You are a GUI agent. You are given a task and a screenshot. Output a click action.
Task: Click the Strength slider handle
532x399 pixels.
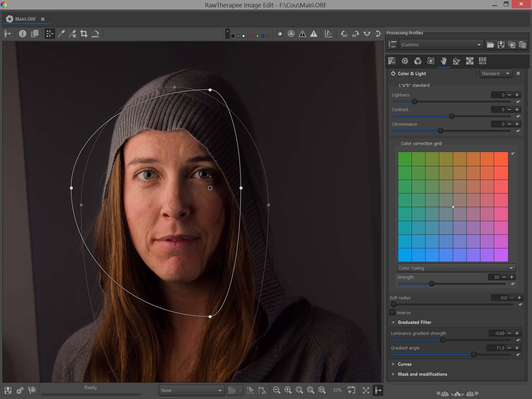click(x=432, y=284)
